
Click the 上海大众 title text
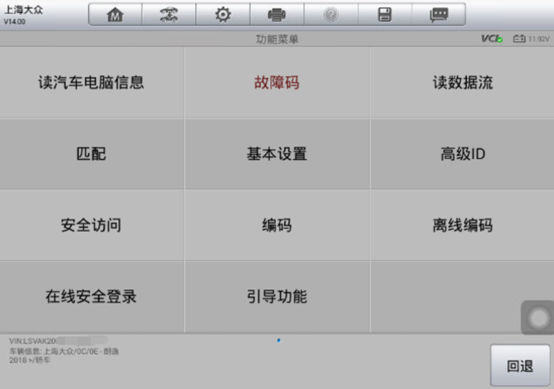(x=23, y=10)
